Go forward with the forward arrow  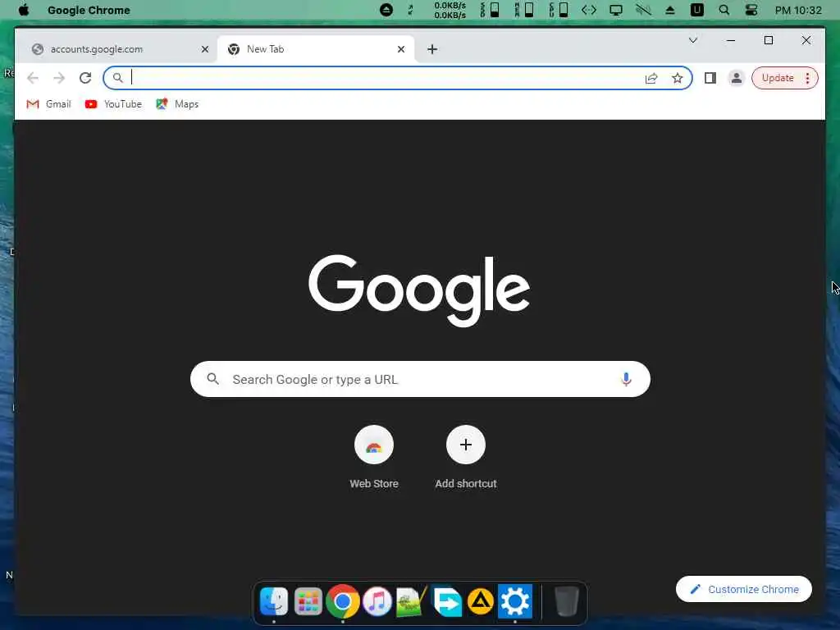(x=59, y=78)
